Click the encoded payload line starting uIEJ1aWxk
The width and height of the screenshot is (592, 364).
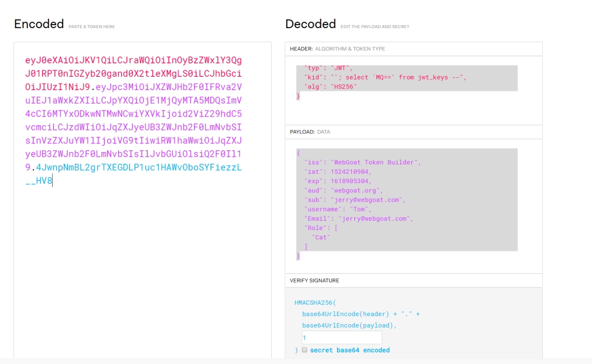click(x=134, y=100)
